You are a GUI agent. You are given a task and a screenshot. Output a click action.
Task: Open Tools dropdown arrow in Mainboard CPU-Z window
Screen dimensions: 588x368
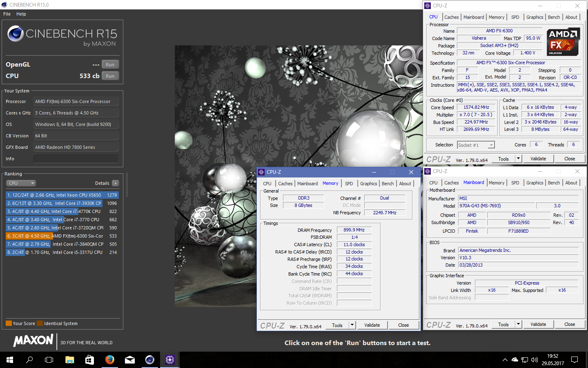pyautogui.click(x=519, y=324)
